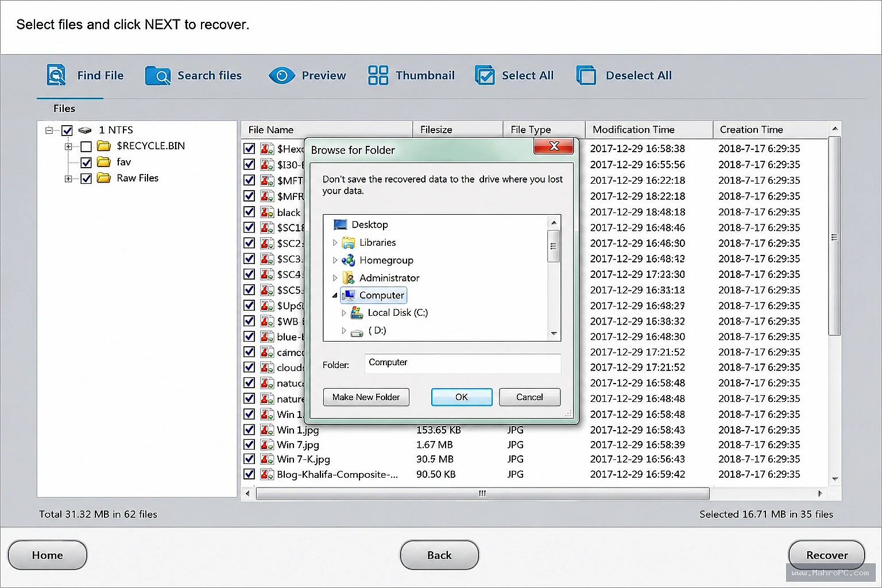882x588 pixels.
Task: Sort by the File Name column header
Action: click(x=326, y=130)
